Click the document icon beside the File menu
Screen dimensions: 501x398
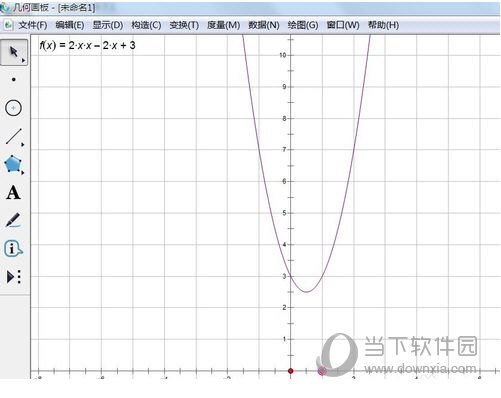pyautogui.click(x=8, y=25)
